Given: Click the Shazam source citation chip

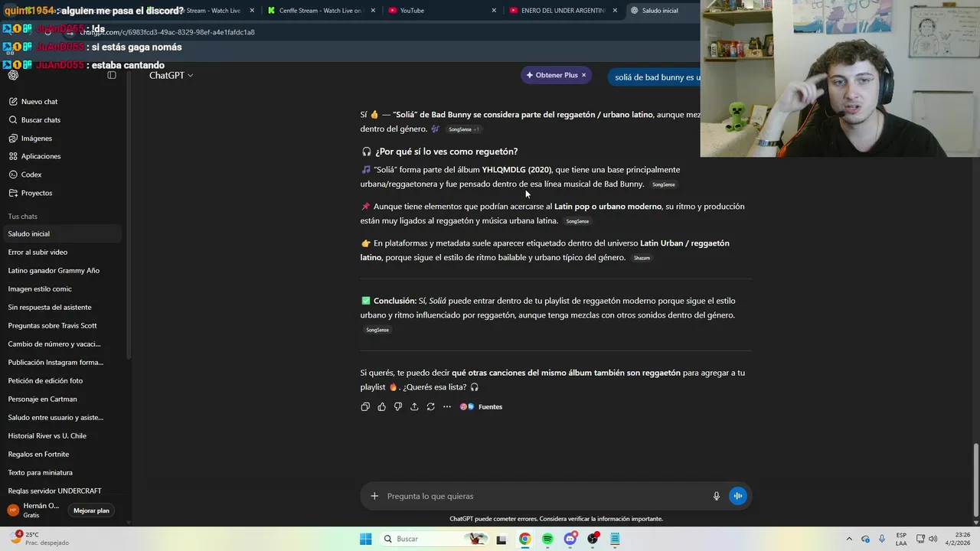Looking at the screenshot, I should (x=642, y=258).
